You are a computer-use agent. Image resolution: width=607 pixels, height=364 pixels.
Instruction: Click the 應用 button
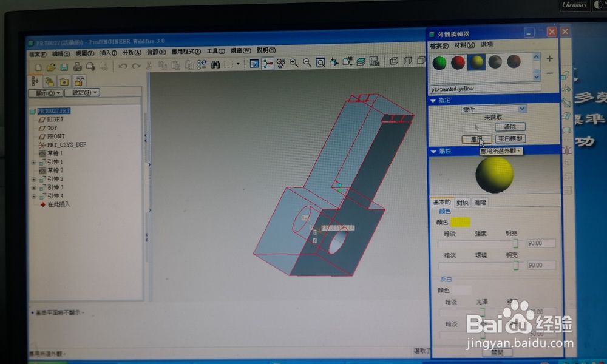477,139
